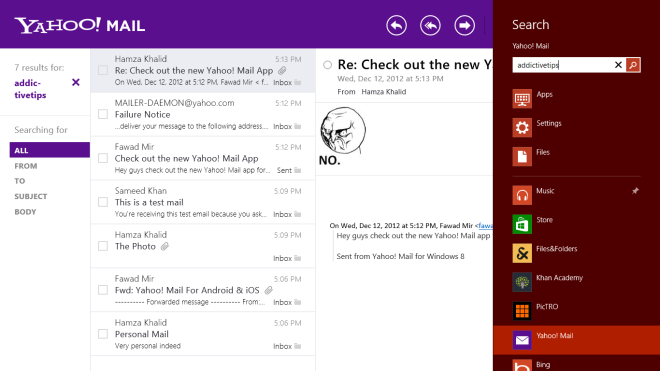Click Inbox folder icon on Failure Notice row
The height and width of the screenshot is (371, 660).
click(x=298, y=126)
